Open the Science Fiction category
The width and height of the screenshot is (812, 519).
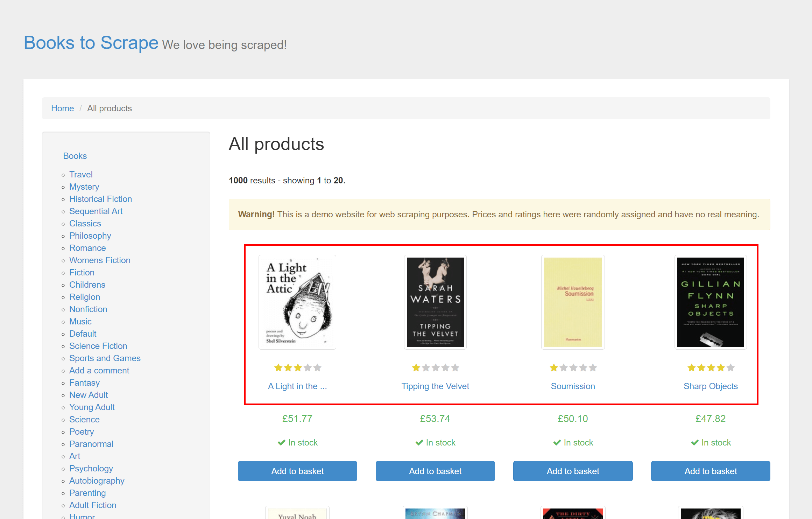(x=98, y=346)
